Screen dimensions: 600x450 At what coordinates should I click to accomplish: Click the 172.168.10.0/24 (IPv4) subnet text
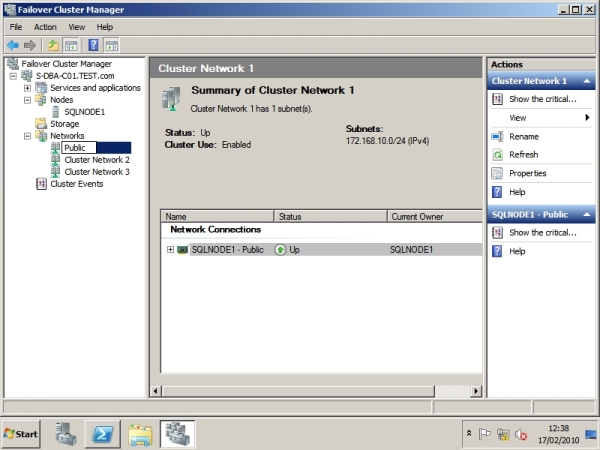point(387,141)
